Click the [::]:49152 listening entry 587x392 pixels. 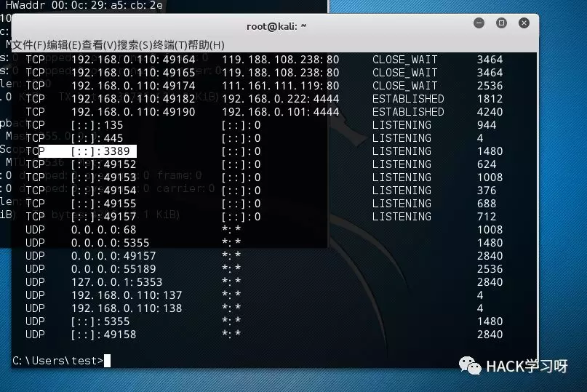click(x=104, y=164)
